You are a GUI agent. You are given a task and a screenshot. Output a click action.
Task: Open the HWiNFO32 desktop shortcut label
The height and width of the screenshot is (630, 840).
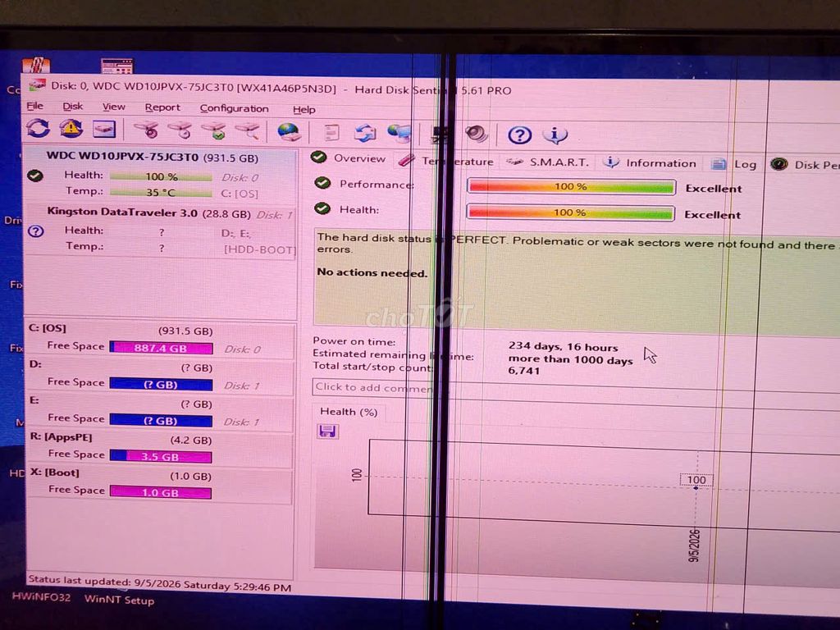pyautogui.click(x=41, y=597)
